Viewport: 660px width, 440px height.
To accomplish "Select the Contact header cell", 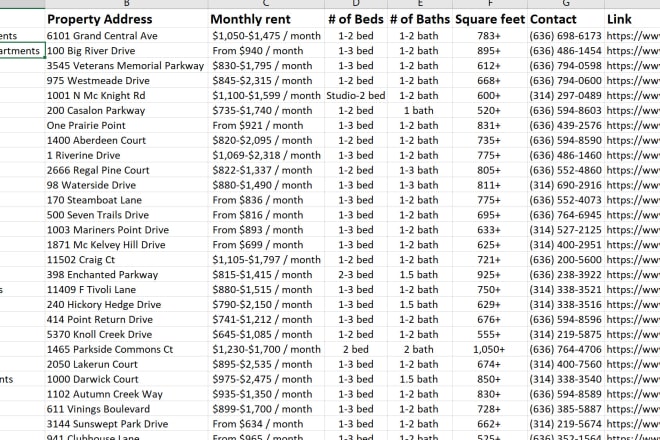I will (566, 19).
